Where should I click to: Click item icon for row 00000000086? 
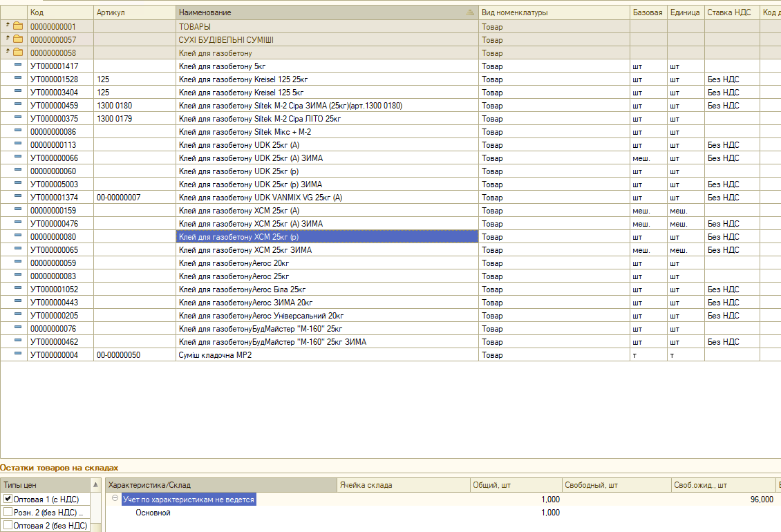click(x=18, y=131)
